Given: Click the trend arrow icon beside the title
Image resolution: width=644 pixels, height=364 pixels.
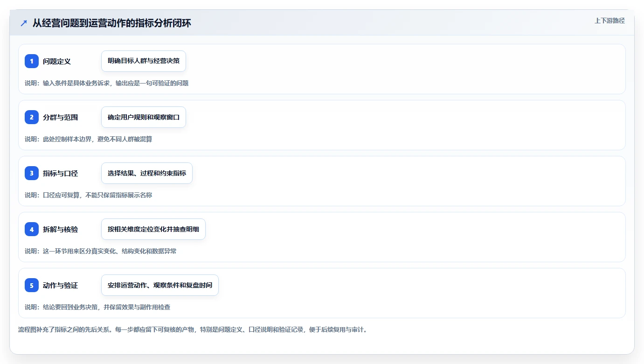Looking at the screenshot, I should point(24,23).
